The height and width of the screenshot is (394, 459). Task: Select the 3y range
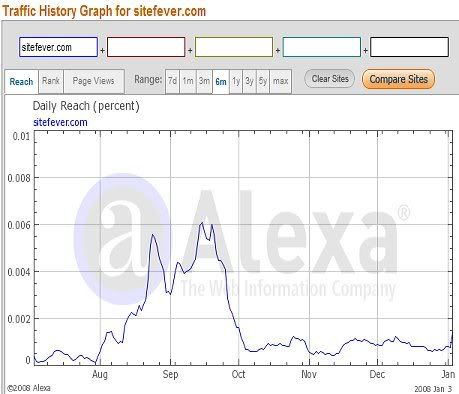pyautogui.click(x=249, y=81)
